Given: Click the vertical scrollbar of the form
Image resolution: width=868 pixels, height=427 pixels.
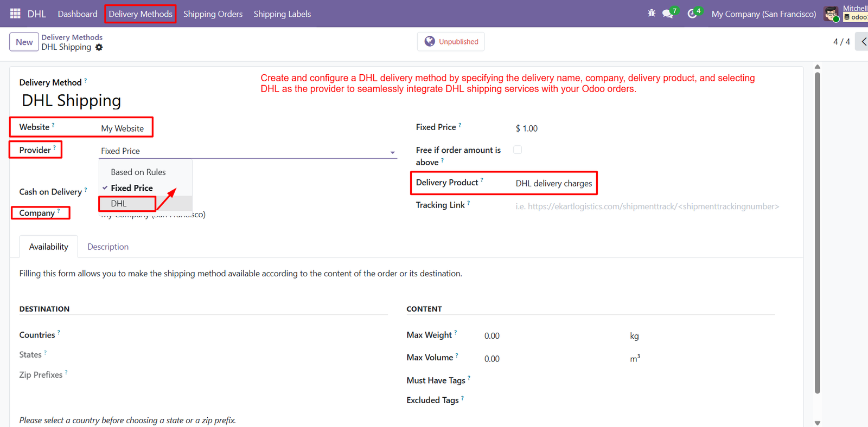Looking at the screenshot, I should click(x=818, y=233).
